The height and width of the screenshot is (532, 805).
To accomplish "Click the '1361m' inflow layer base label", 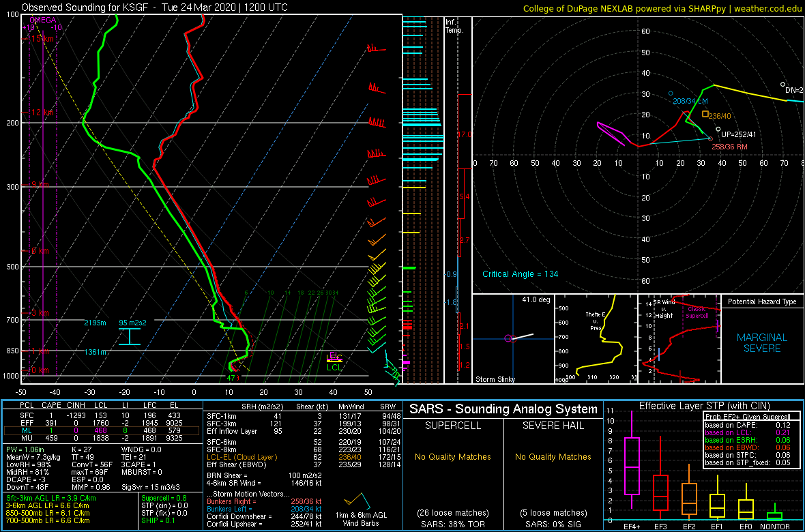I will pos(96,352).
